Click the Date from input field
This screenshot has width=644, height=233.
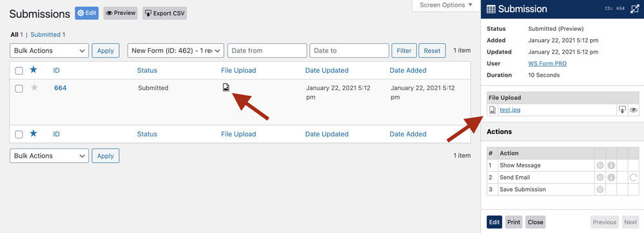pos(267,51)
